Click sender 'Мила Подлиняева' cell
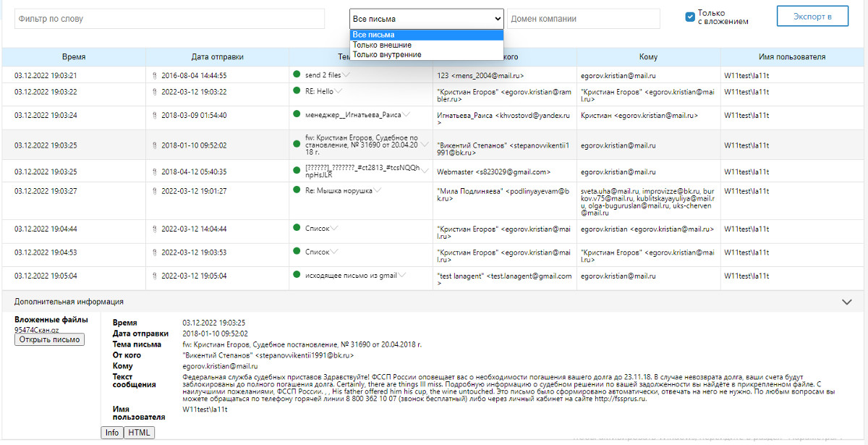This screenshot has height=445, width=868. (x=504, y=195)
